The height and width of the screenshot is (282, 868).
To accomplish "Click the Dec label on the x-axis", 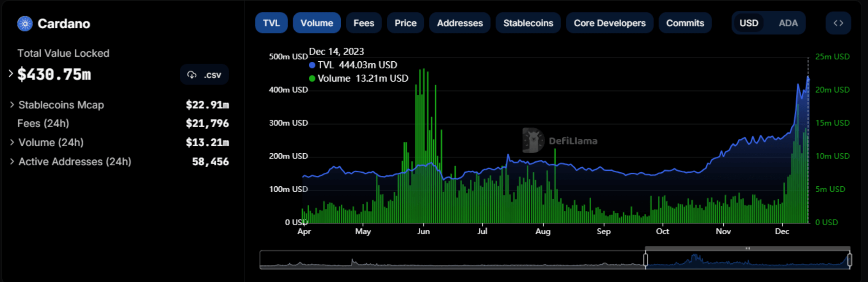I will click(x=782, y=231).
